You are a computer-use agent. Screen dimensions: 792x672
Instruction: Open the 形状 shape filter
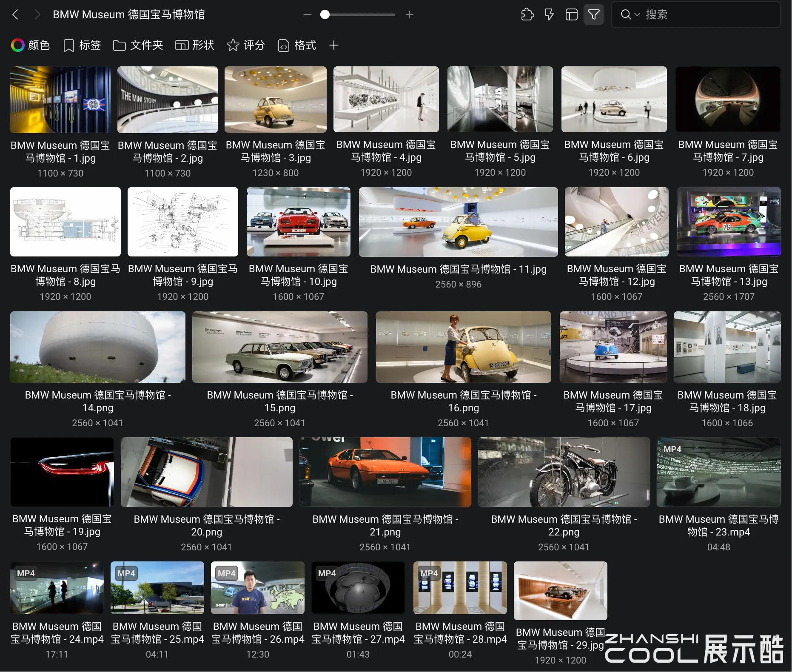point(195,45)
